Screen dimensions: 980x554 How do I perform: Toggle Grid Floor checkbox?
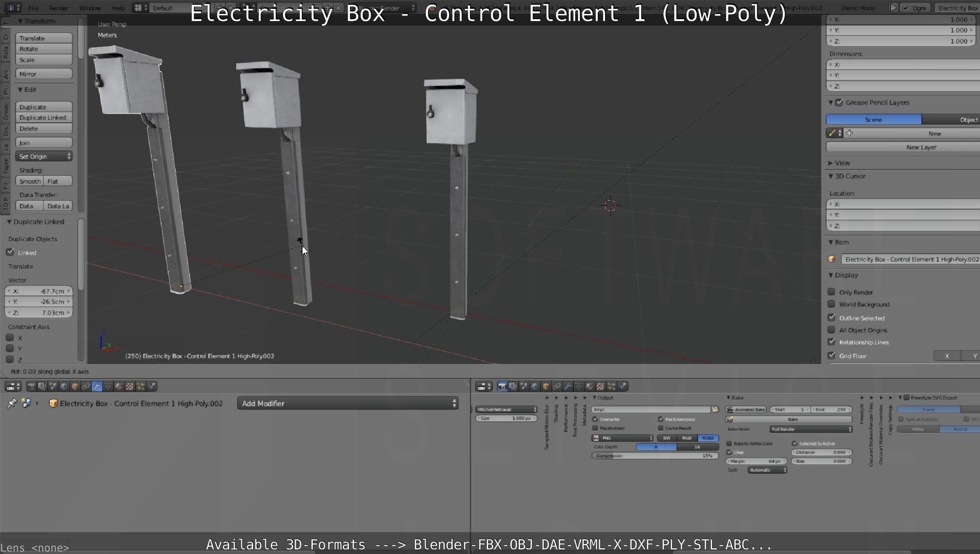click(x=831, y=355)
